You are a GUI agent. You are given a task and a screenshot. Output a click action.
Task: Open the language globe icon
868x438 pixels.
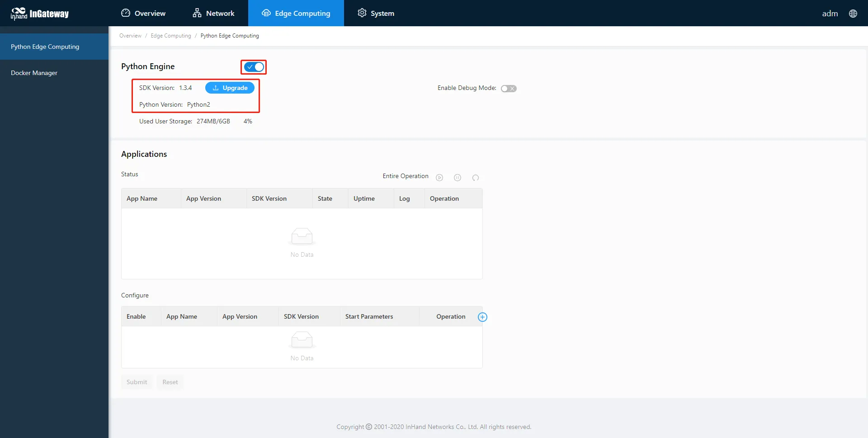[x=853, y=14]
